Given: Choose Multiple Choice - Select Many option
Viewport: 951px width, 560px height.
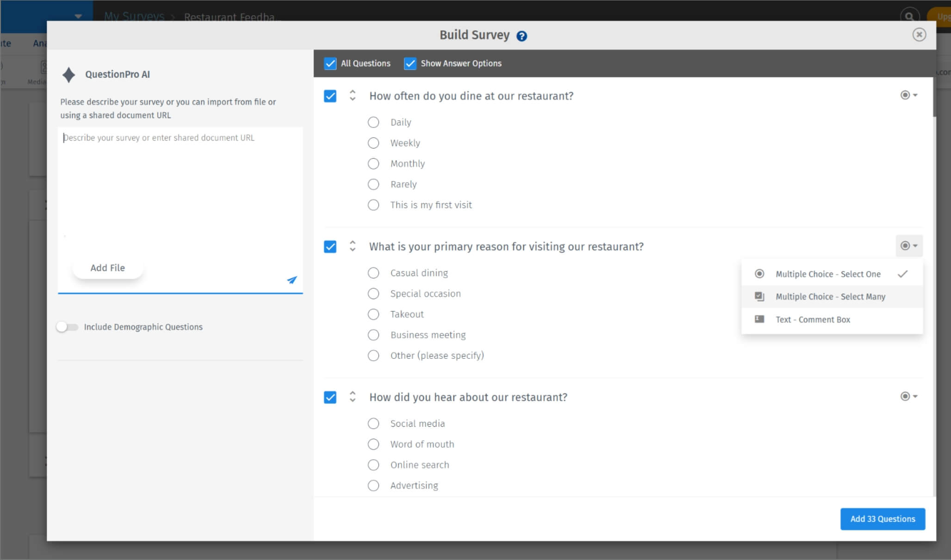Looking at the screenshot, I should click(830, 297).
